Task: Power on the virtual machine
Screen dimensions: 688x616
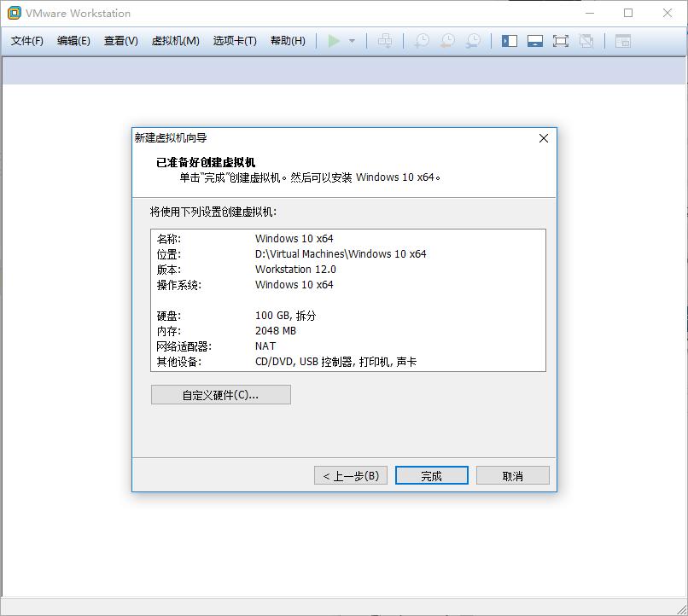Action: (335, 40)
